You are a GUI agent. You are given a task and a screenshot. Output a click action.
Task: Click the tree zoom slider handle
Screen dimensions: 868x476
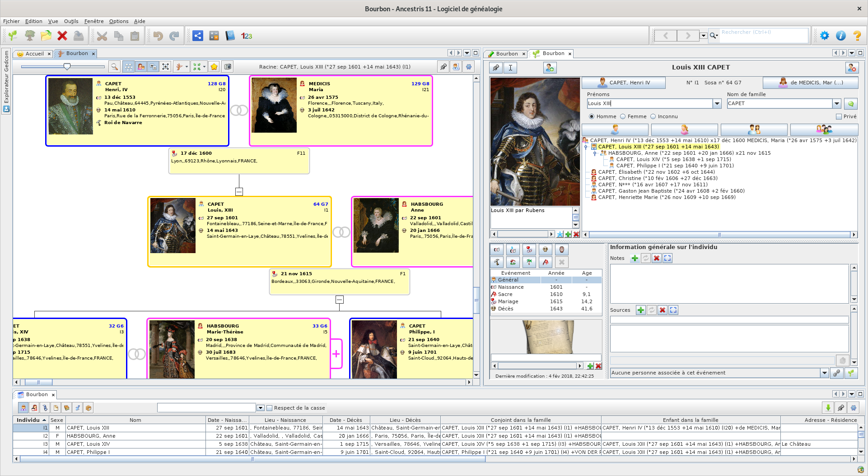(67, 66)
